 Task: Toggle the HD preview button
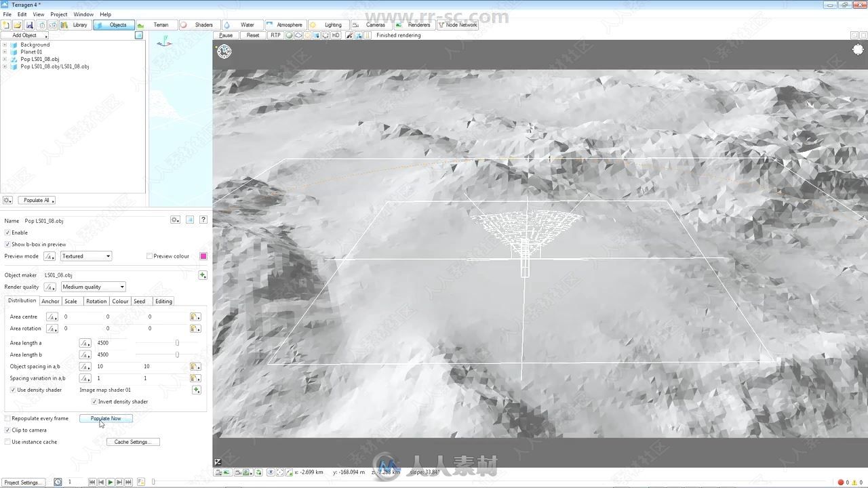[x=335, y=35]
